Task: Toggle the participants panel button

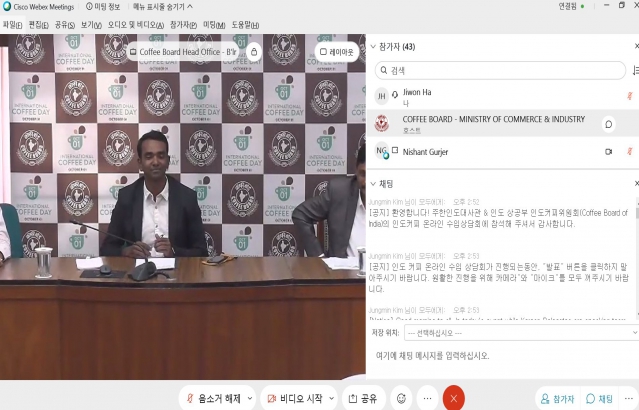Action: coord(557,398)
